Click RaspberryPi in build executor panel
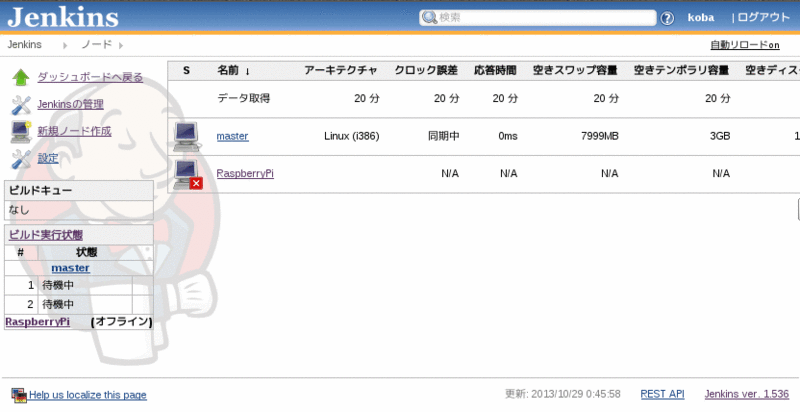This screenshot has width=800, height=412. [x=37, y=322]
